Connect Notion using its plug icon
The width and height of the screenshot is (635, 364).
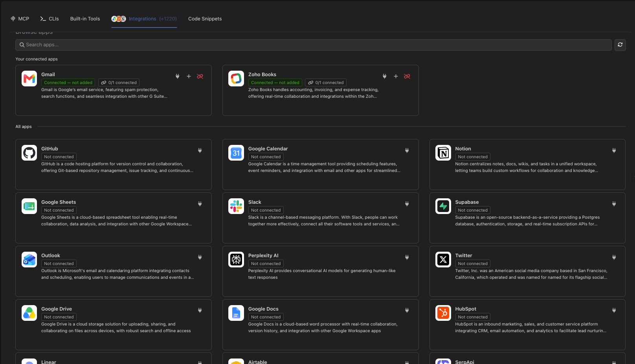614,150
